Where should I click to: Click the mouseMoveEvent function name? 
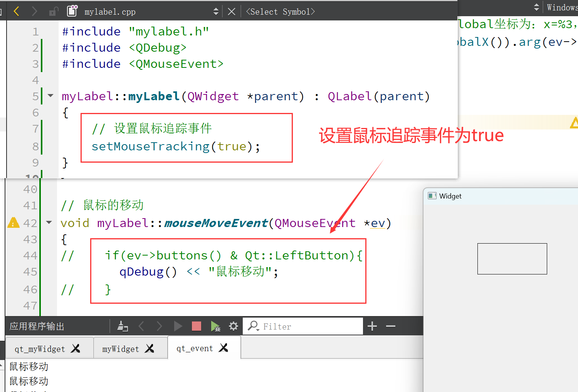(216, 223)
